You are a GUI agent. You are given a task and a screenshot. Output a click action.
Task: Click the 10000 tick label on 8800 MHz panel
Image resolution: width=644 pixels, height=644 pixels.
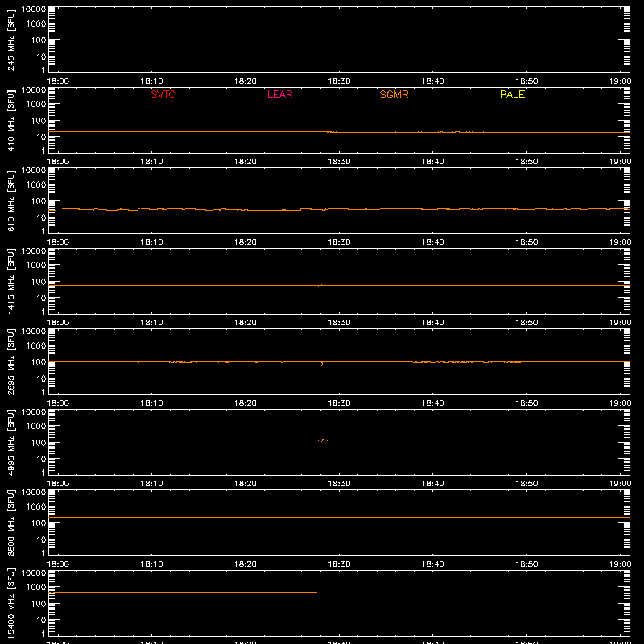[34, 493]
